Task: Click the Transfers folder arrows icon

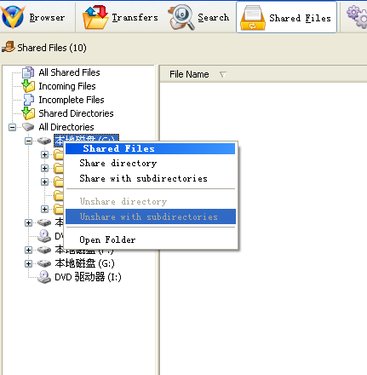Action: (x=95, y=17)
